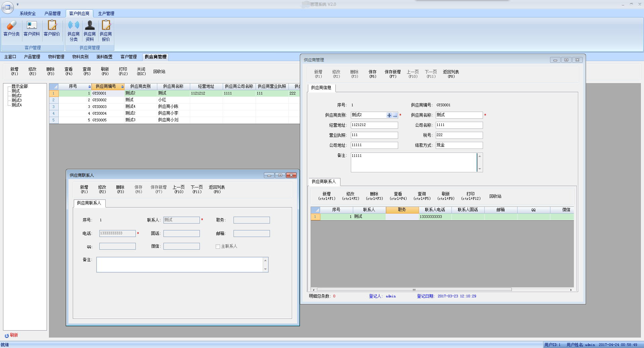
Task: Select the 生产管理 ribbon tab
Action: pos(106,13)
